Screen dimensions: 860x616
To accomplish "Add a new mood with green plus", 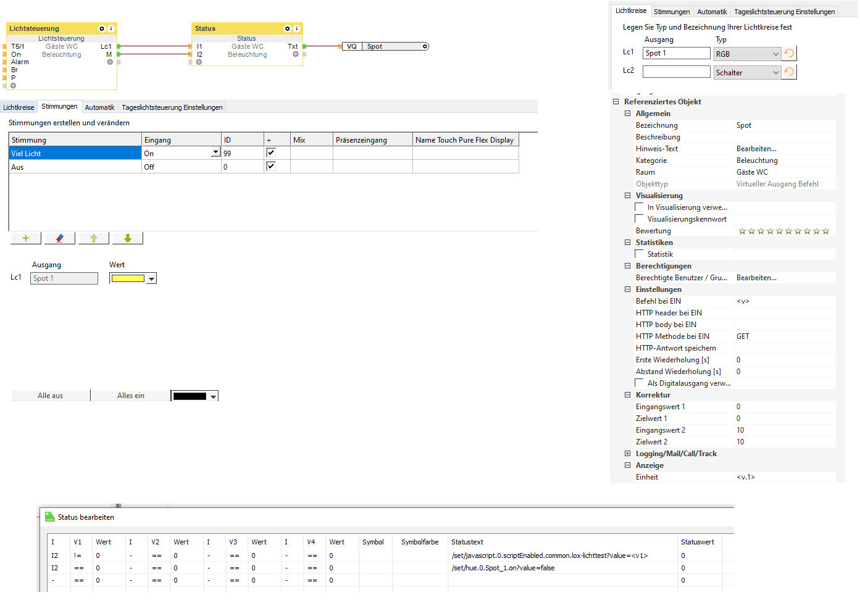I will [x=26, y=238].
